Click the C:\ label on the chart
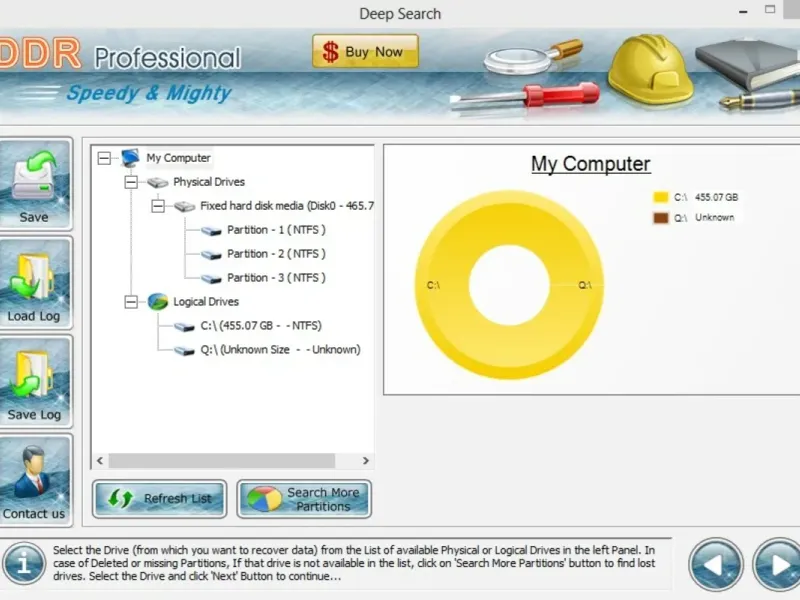Screen dimensions: 800x600 433,285
